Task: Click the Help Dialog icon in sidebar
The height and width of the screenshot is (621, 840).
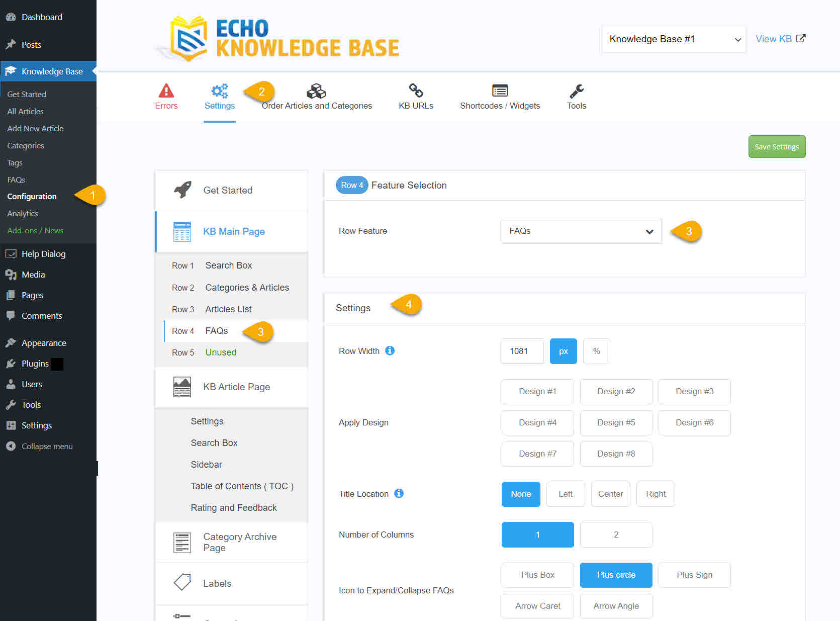Action: coord(11,254)
